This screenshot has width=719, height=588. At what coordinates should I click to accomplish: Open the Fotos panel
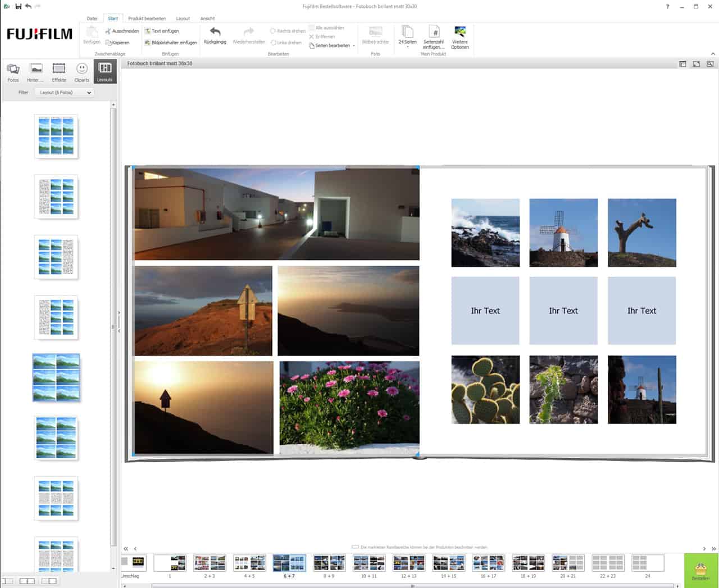coord(13,71)
